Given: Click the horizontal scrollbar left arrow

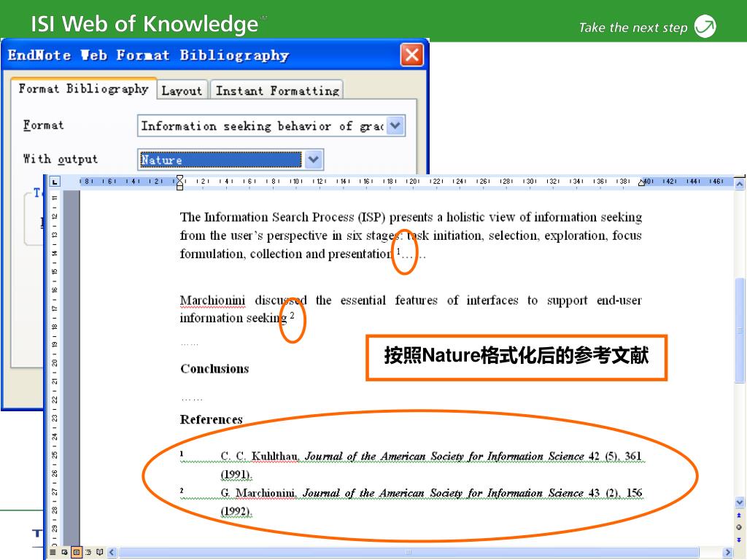Looking at the screenshot, I should tap(112, 553).
